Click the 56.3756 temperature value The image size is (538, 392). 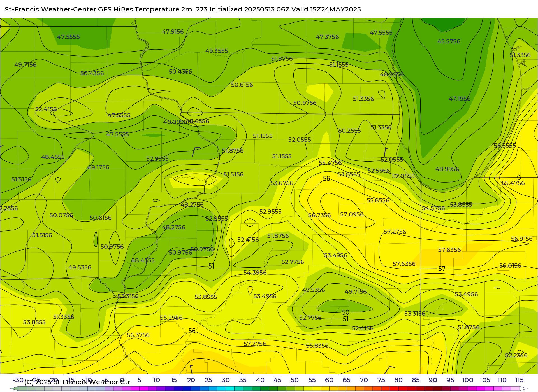138,335
